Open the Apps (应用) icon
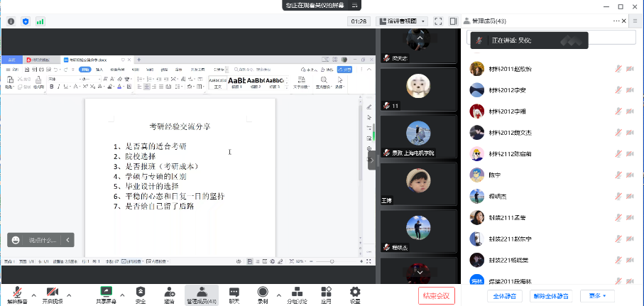 [x=326, y=294]
